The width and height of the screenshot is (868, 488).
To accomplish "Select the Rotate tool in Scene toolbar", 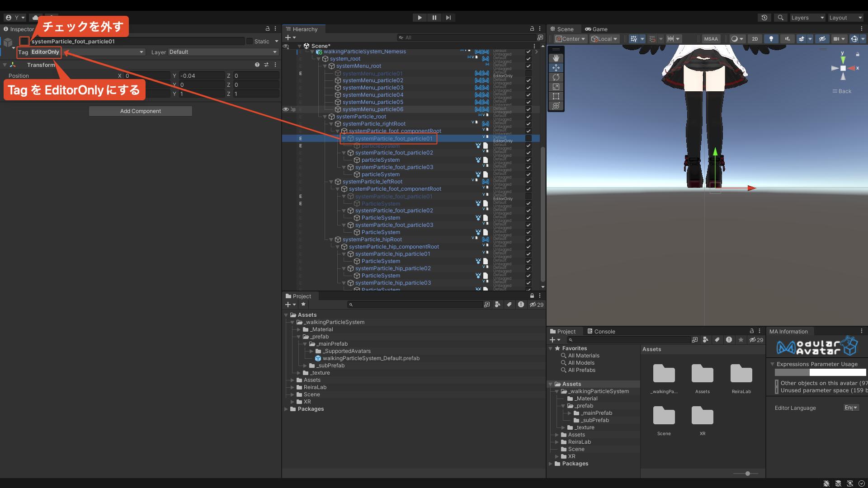I will click(x=556, y=77).
